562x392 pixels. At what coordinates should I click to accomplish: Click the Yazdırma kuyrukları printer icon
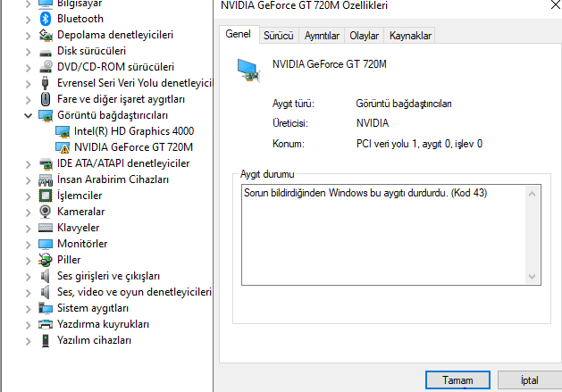[46, 324]
